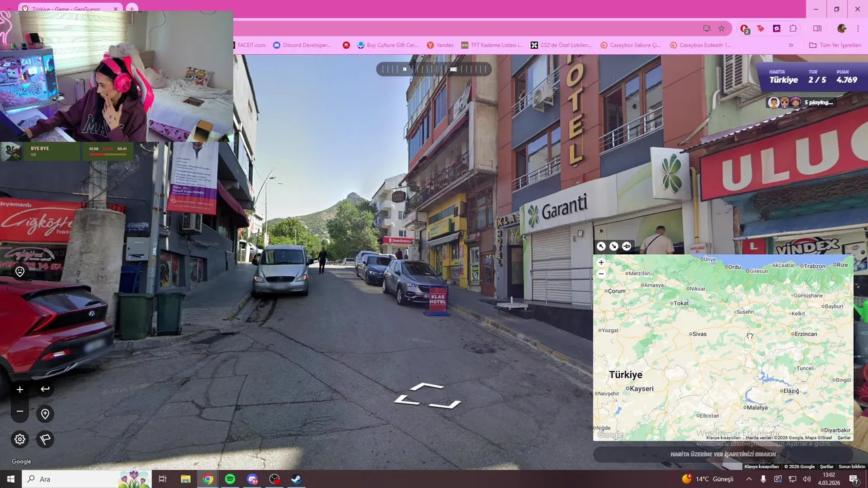Open Discord Developer bookmark

[302, 45]
